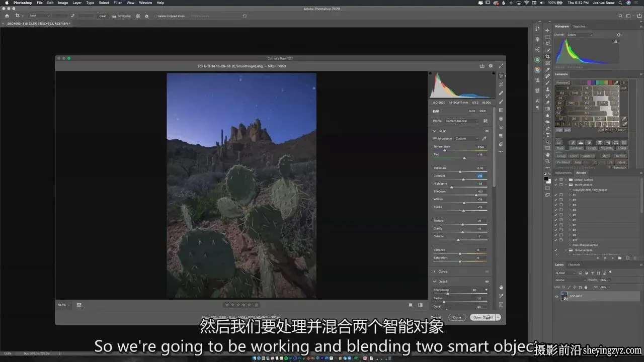This screenshot has width=644, height=362.
Task: Click the Done button
Action: tap(457, 317)
